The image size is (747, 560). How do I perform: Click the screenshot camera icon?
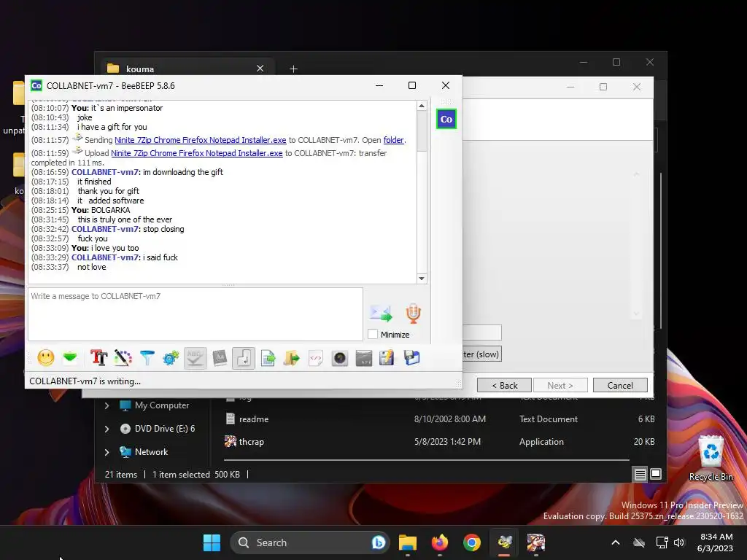[x=340, y=357]
